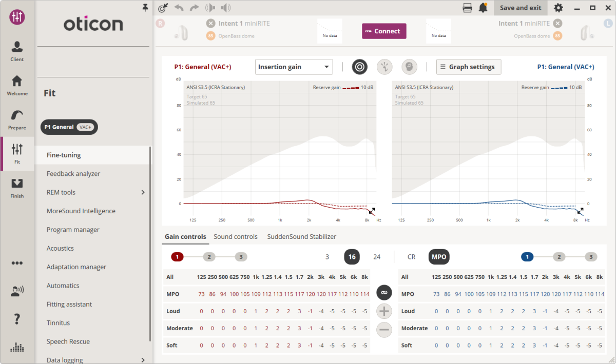Mute sound using the speaker icon
Viewport: 616px width, 364px height.
click(225, 8)
